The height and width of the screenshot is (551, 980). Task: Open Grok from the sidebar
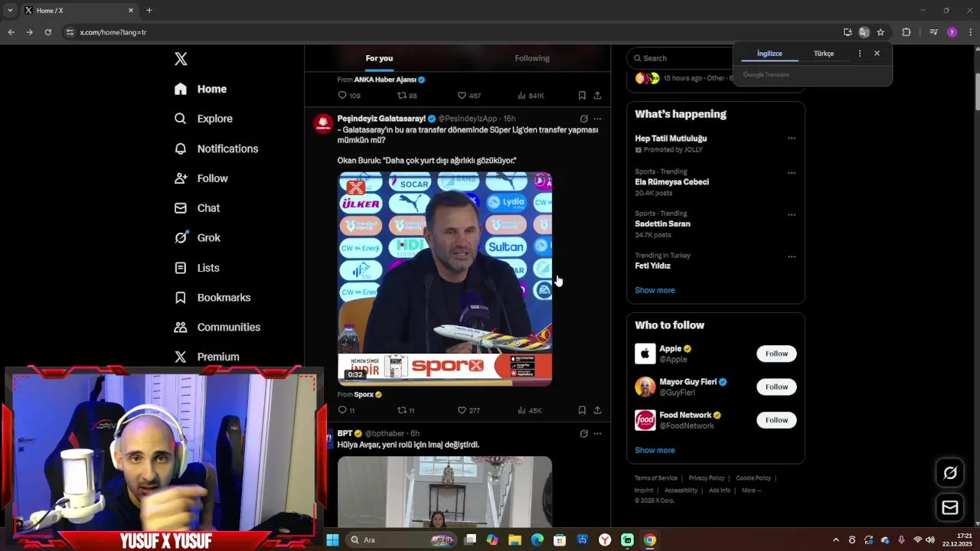[x=198, y=238]
